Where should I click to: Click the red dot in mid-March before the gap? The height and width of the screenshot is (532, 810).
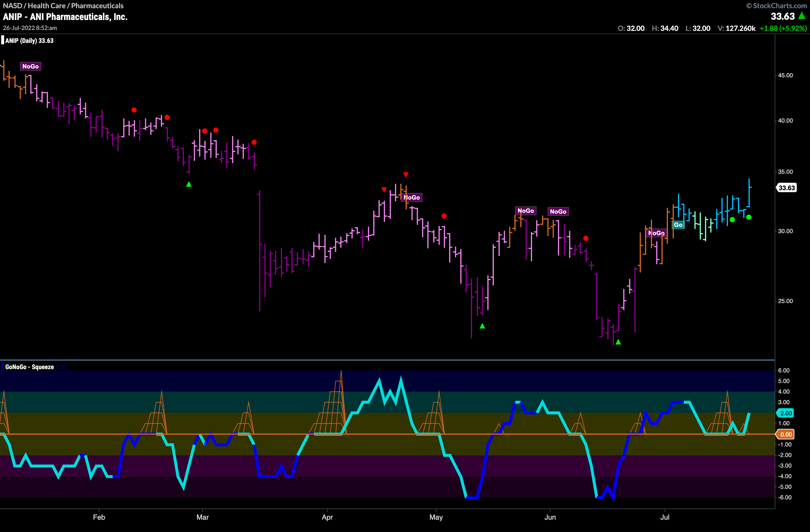254,142
